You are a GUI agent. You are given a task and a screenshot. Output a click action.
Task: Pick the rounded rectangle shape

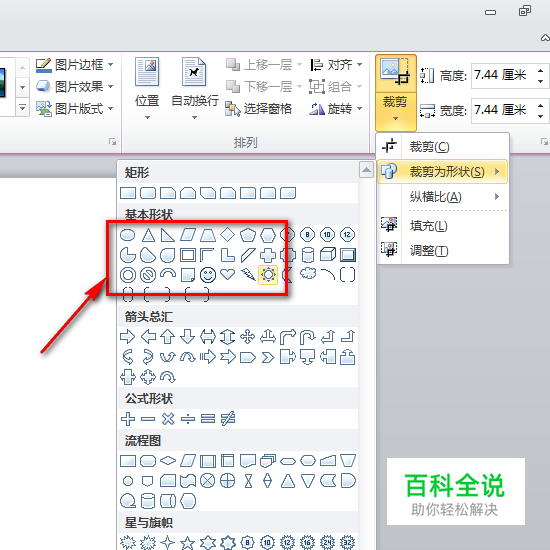[148, 193]
